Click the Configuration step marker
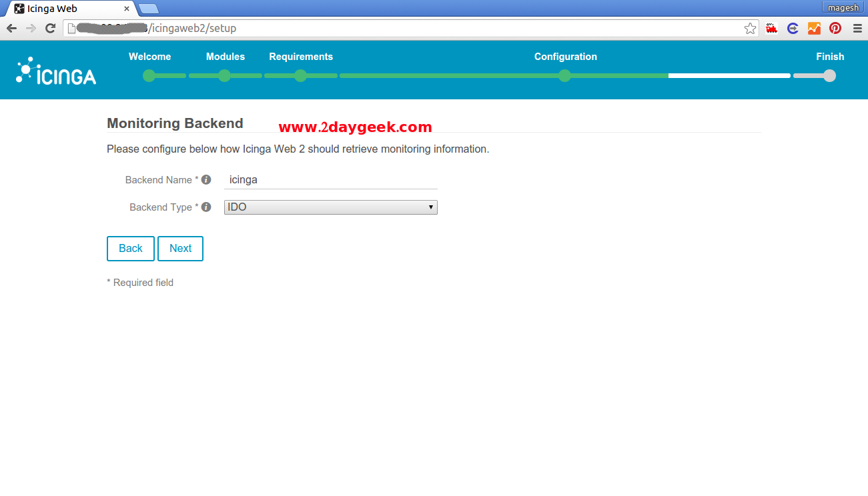This screenshot has height=496, width=868. [x=565, y=75]
